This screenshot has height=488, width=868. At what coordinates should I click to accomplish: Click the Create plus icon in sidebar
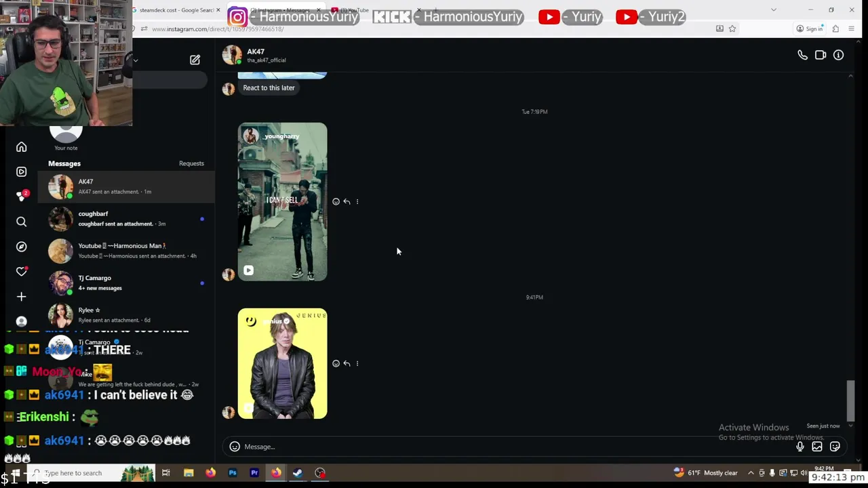(x=21, y=296)
